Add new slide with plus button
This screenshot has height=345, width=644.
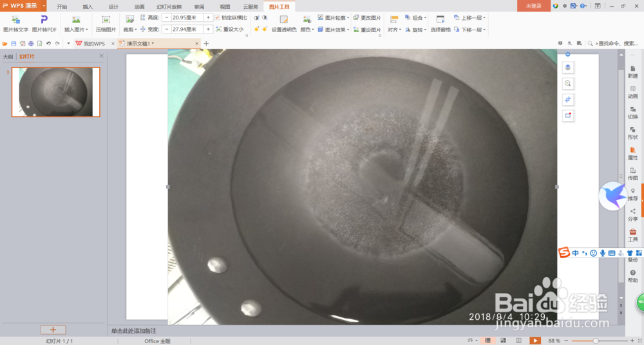(x=53, y=330)
